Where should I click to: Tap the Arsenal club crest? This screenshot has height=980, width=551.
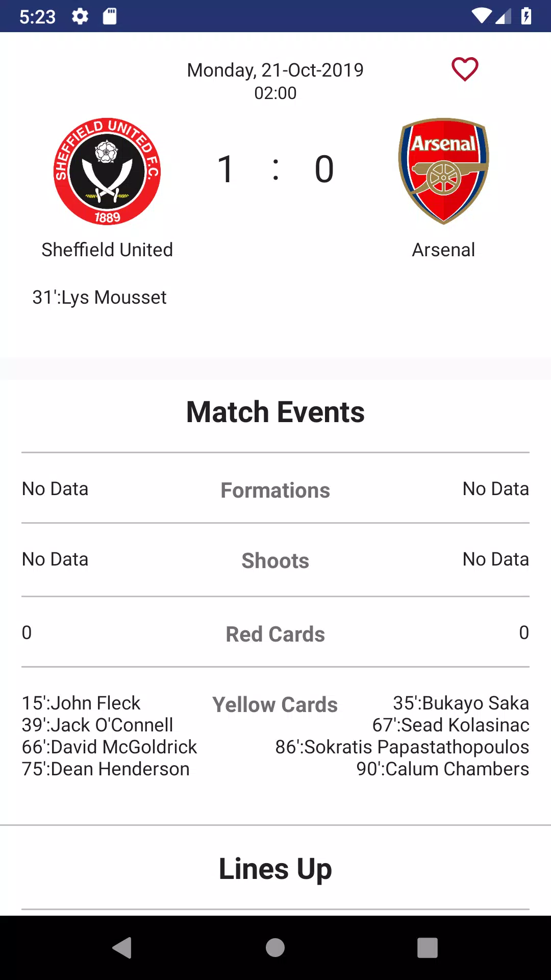coord(443,171)
